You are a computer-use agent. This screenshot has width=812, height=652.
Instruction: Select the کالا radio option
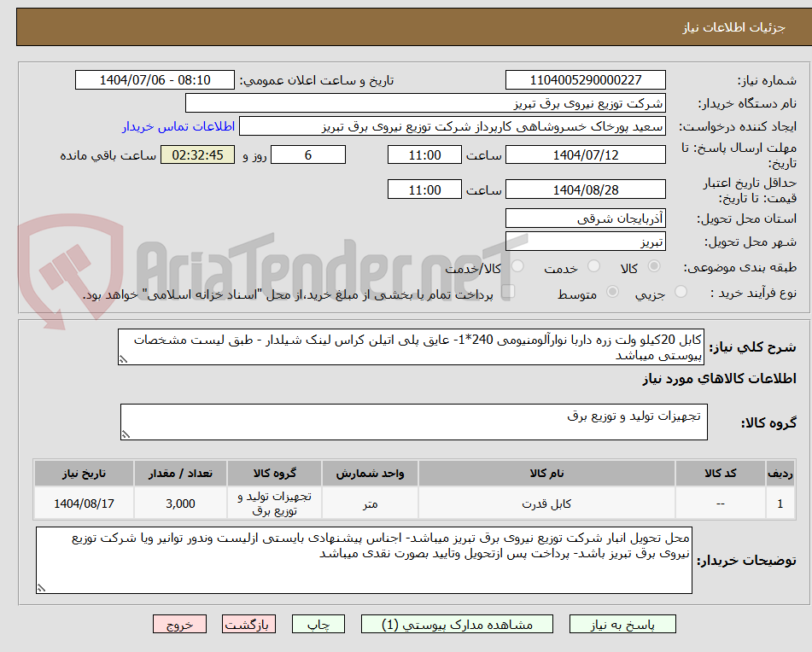pyautogui.click(x=654, y=266)
